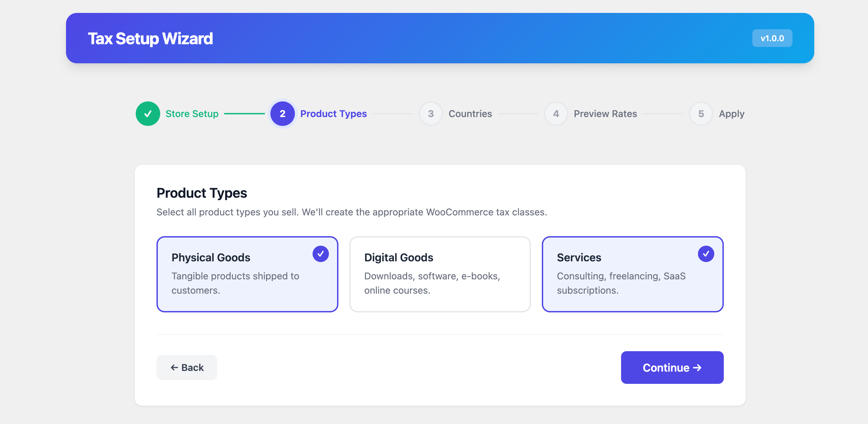Click 'Downloads, software, e-books, online courses.' text

point(432,283)
